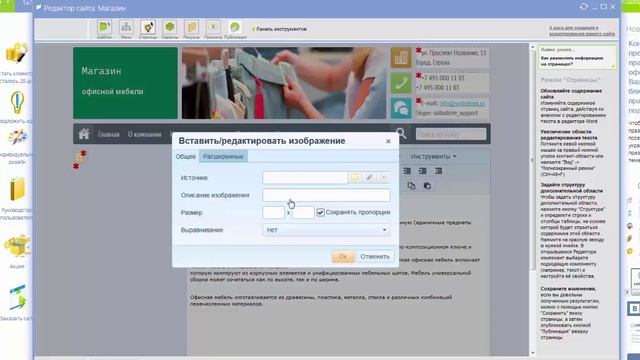Select the Страницы pages tool

tap(148, 29)
